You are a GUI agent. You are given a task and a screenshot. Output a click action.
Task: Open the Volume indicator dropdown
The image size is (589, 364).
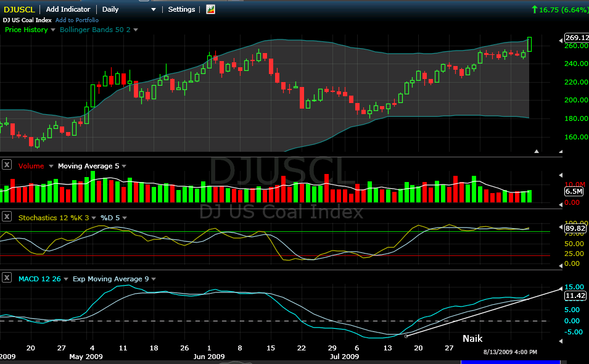51,166
